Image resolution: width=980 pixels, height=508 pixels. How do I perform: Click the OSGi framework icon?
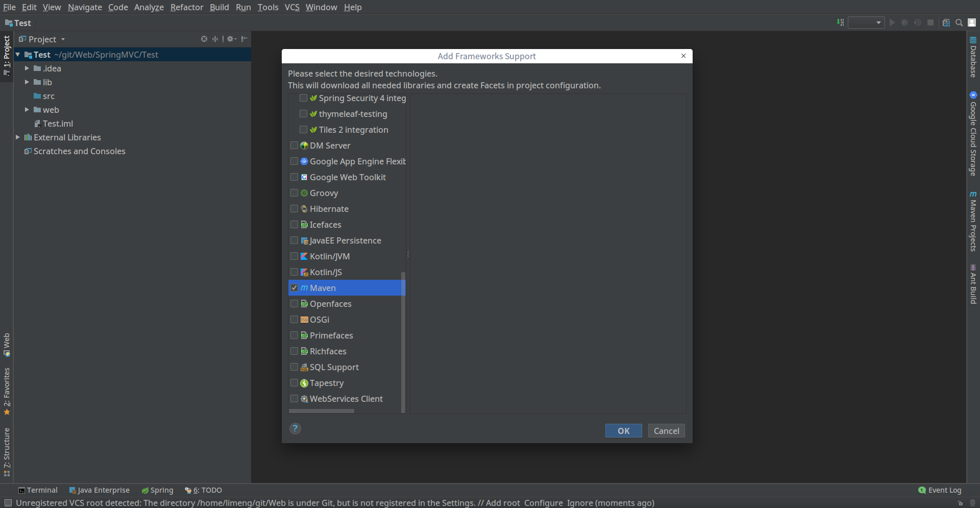[x=304, y=320]
